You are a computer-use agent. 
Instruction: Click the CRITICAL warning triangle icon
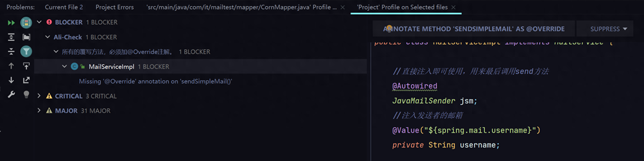tap(49, 96)
